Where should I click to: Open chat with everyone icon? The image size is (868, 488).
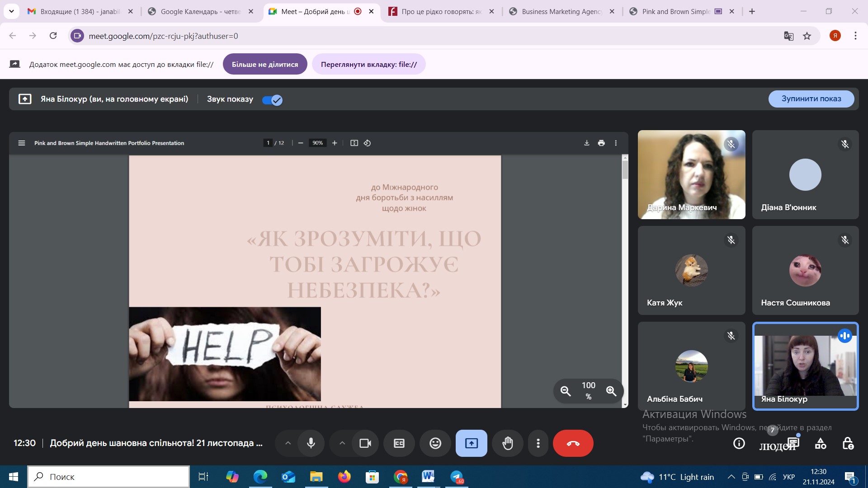click(793, 443)
